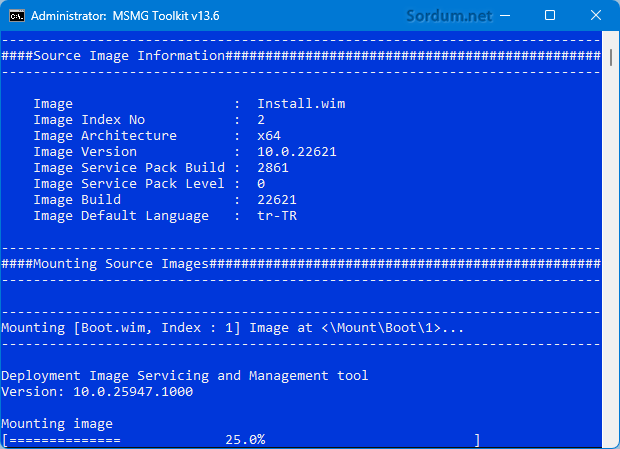620x449 pixels.
Task: Click the 'Install.wim' image value
Action: click(301, 104)
